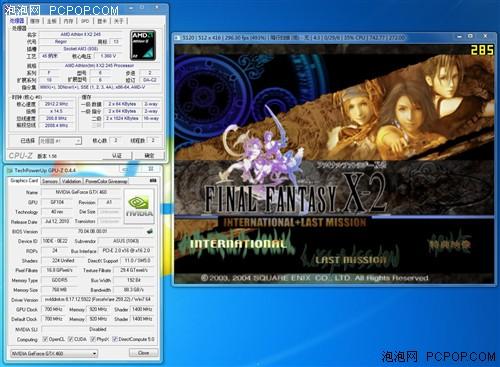The image size is (500, 367).
Task: Open the Sensors tab in GPU-Z
Action: [x=50, y=181]
